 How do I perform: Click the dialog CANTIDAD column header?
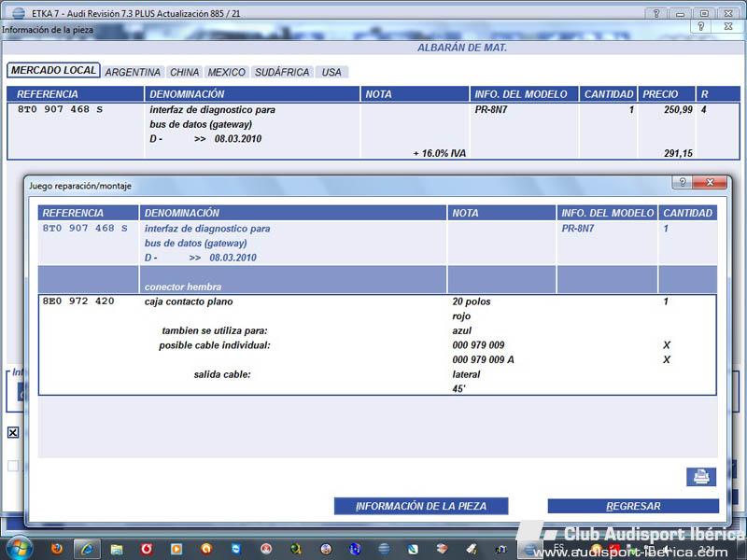tap(687, 213)
